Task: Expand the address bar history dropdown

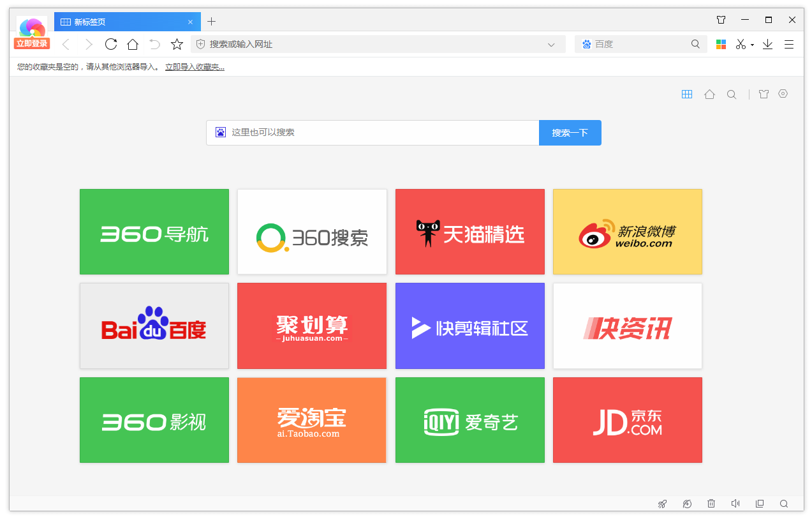Action: click(551, 44)
